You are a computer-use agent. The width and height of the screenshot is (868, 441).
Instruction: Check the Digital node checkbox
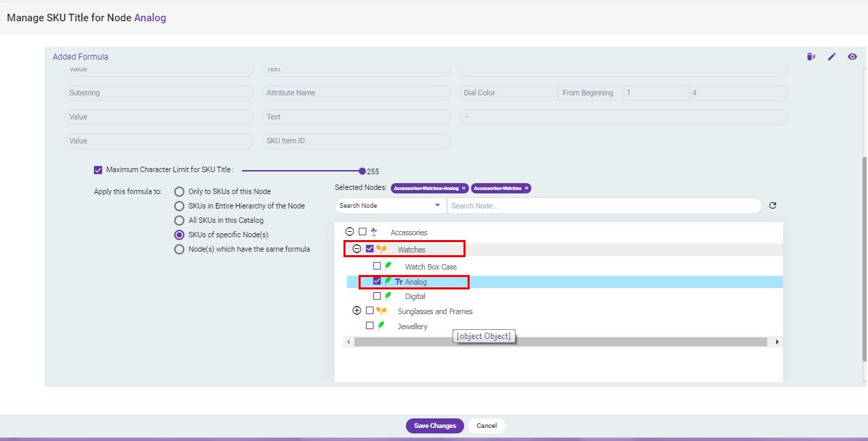[x=377, y=296]
